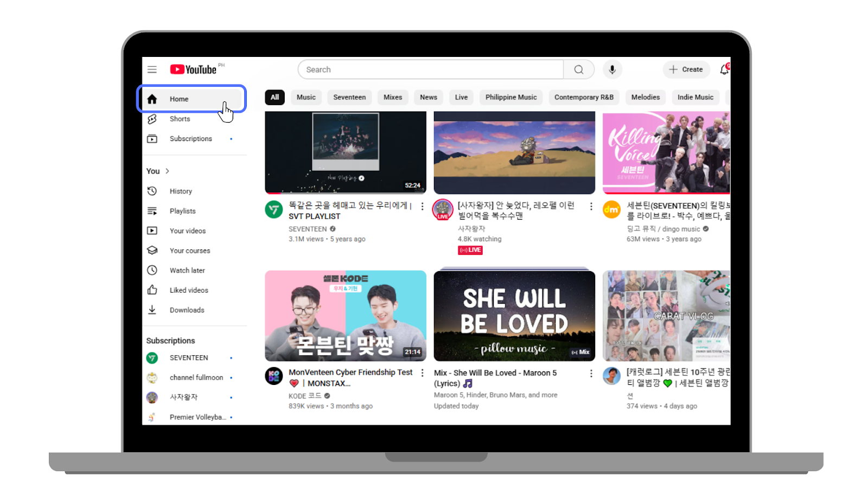
Task: Open more options for MonVenteen video
Action: point(422,373)
